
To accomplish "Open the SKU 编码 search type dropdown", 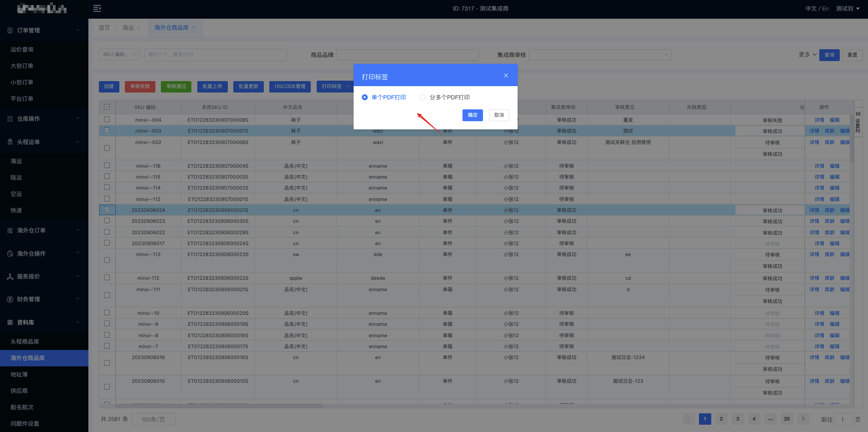I will [119, 55].
